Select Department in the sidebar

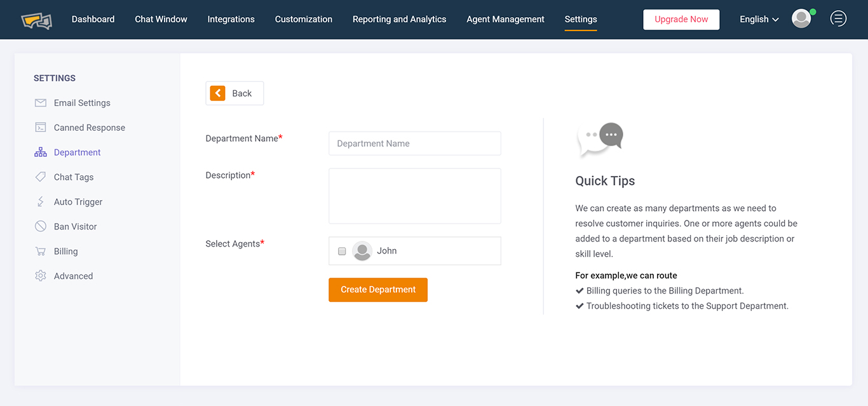[x=78, y=152]
